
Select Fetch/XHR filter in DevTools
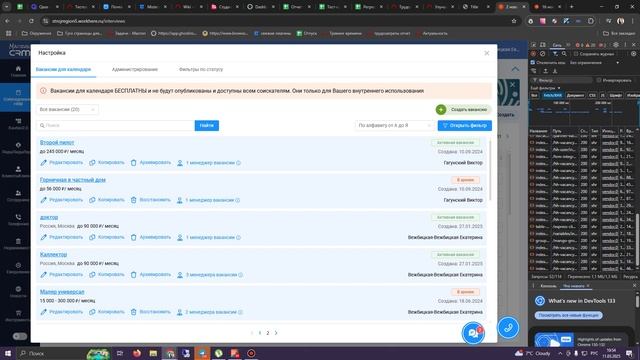coord(552,96)
